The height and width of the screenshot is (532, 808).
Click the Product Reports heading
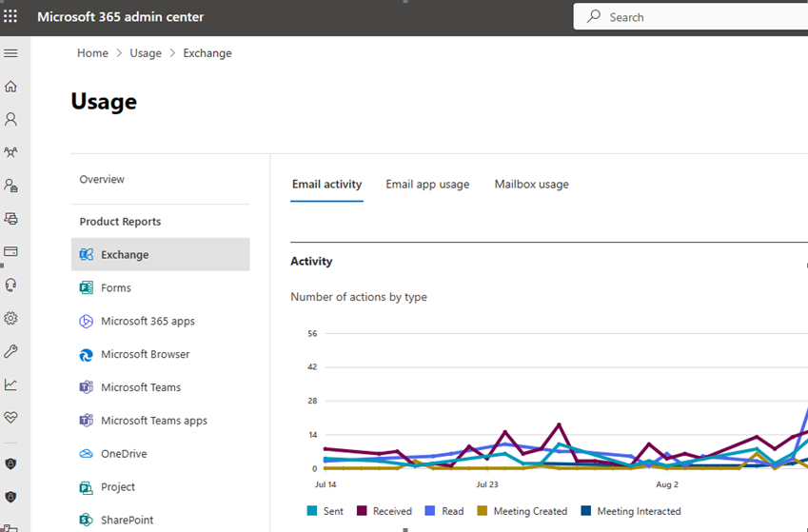pyautogui.click(x=120, y=222)
